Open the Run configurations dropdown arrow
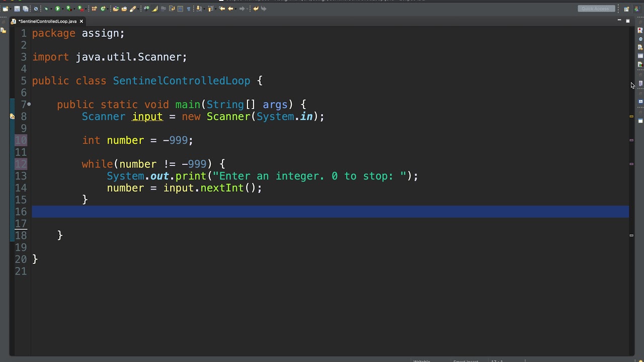Screen dimensions: 644x362 [62, 9]
